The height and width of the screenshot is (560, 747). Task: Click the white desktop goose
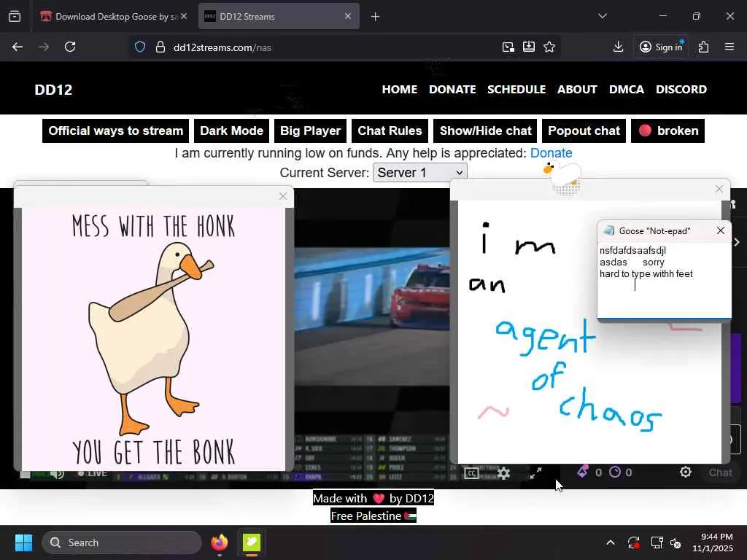point(564,174)
